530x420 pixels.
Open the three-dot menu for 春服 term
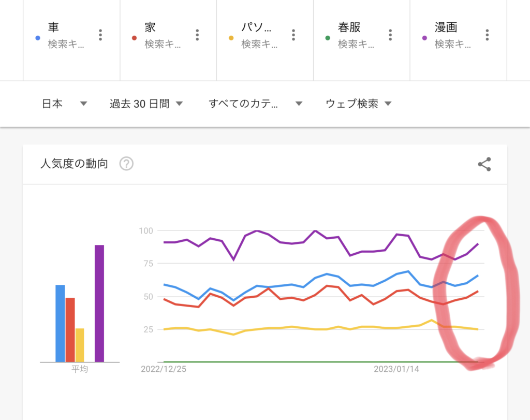[390, 35]
